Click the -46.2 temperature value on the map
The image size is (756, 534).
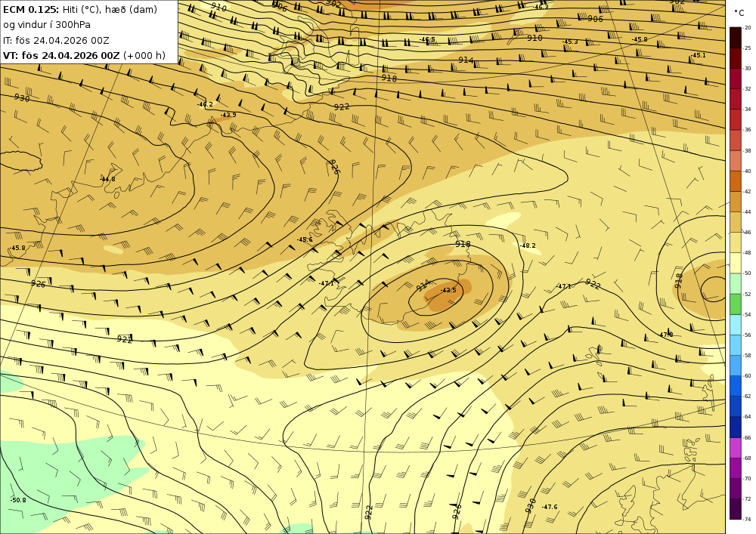[204, 104]
